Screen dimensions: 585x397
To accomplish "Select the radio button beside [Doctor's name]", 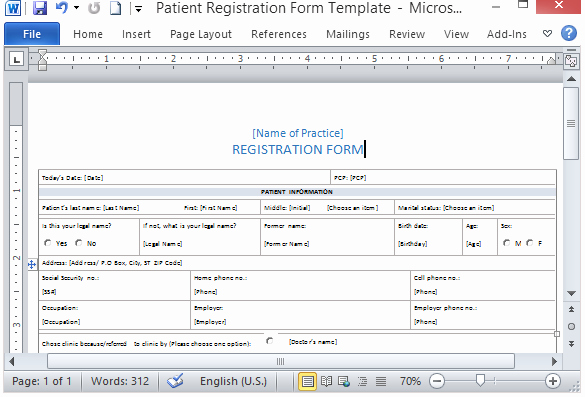I will tap(269, 341).
